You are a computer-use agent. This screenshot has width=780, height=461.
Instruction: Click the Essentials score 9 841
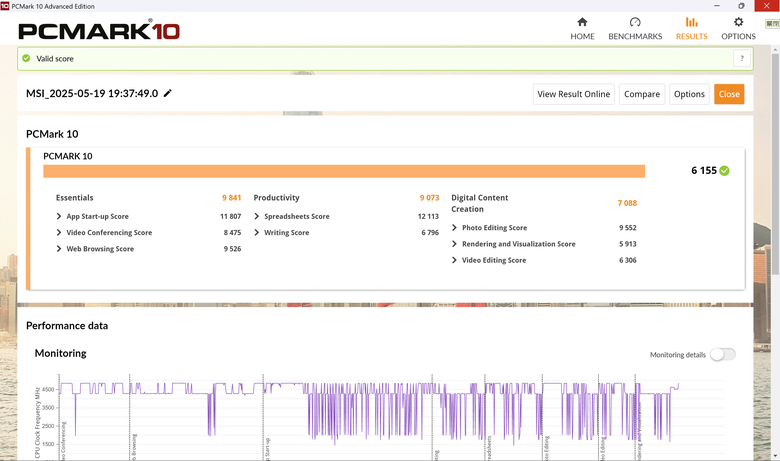click(x=231, y=197)
